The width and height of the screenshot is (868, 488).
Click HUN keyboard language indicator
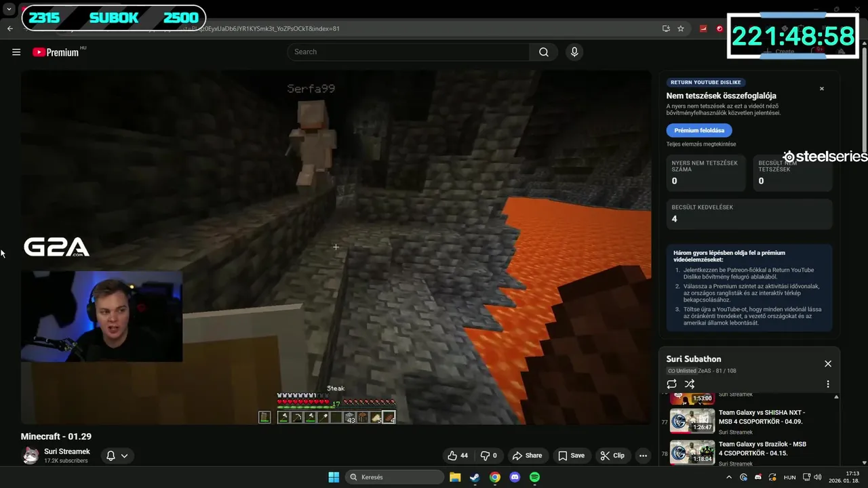(790, 477)
